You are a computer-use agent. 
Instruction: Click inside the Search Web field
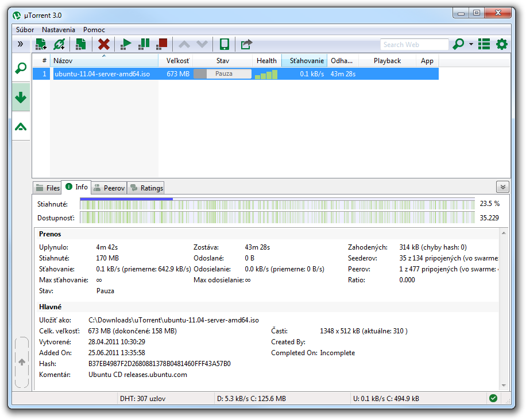tap(414, 45)
